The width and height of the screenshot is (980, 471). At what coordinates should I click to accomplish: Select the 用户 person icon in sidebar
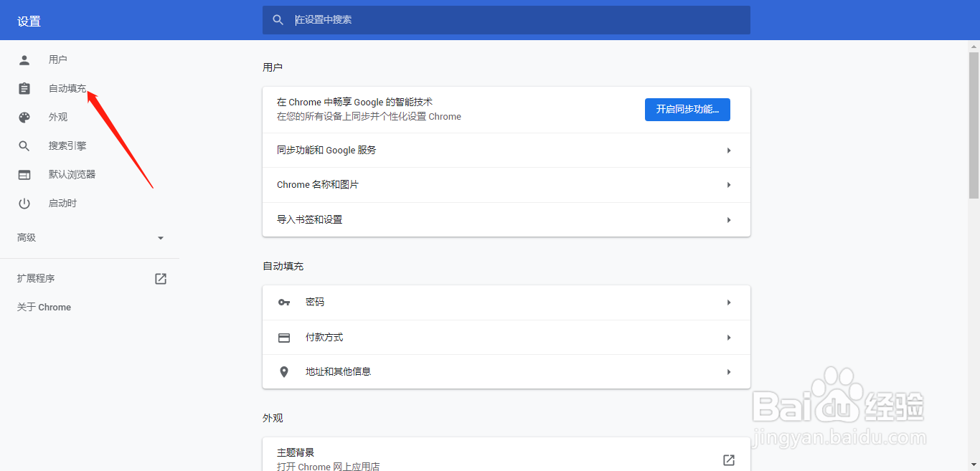click(24, 60)
